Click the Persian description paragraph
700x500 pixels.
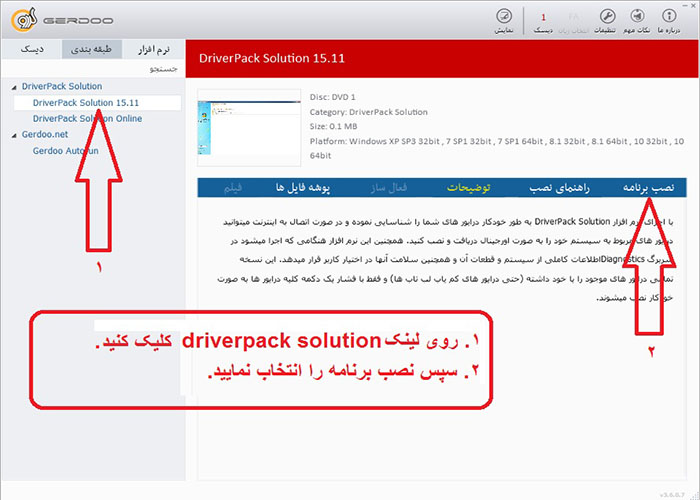coord(445,259)
